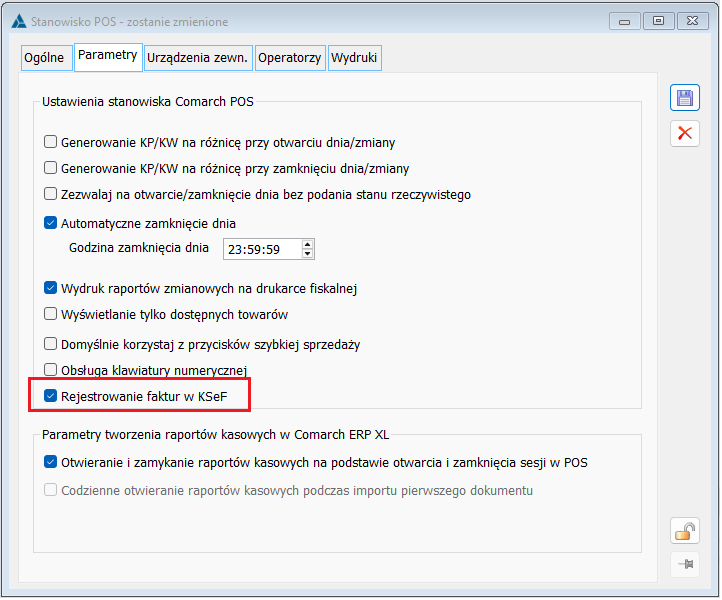The height and width of the screenshot is (600, 722).
Task: Uncheck Otwieranie i zamykanie raportów kasowych
Action: point(50,462)
